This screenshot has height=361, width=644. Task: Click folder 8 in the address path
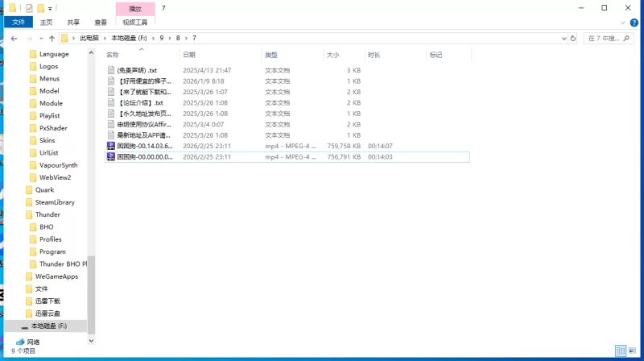(x=178, y=38)
